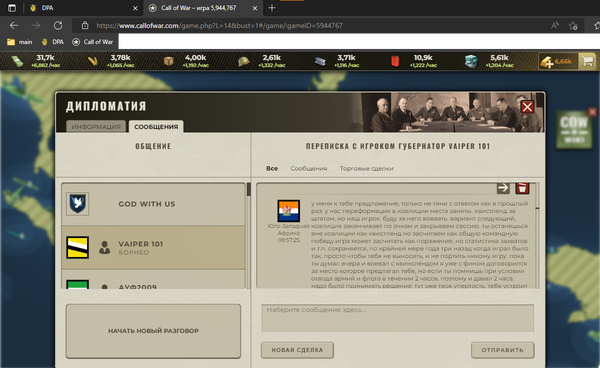Image resolution: width=600 pixels, height=368 pixels.
Task: Close the COW banner
Action: pos(592,112)
